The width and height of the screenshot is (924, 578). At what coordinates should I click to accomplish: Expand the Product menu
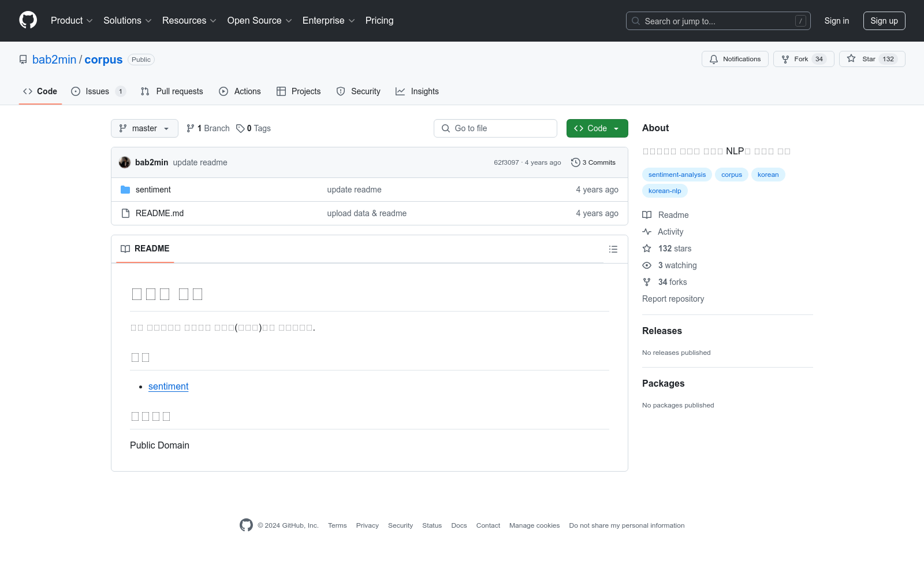(x=72, y=20)
